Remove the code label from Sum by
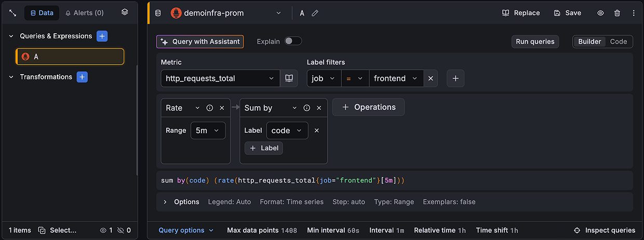The width and height of the screenshot is (644, 240). [x=317, y=131]
